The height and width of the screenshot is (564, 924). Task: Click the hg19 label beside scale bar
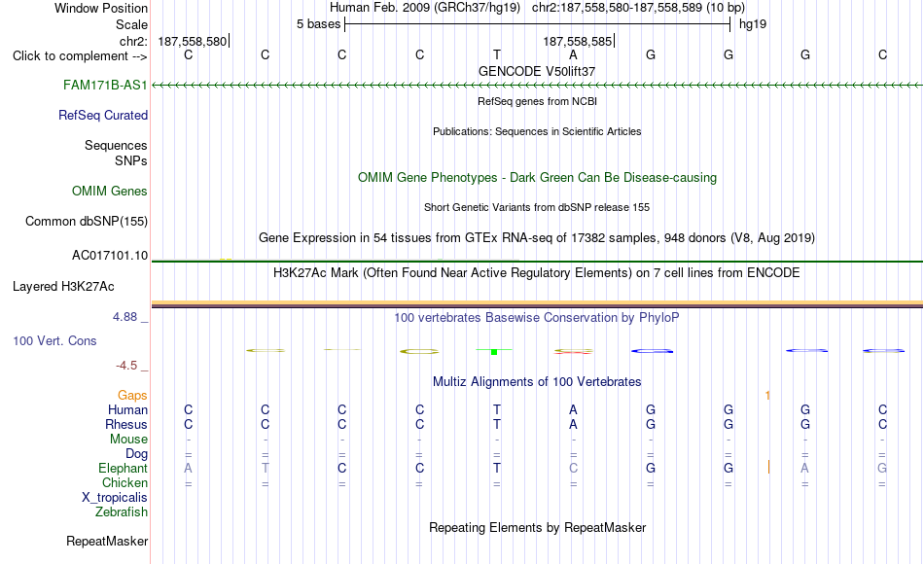click(x=753, y=24)
